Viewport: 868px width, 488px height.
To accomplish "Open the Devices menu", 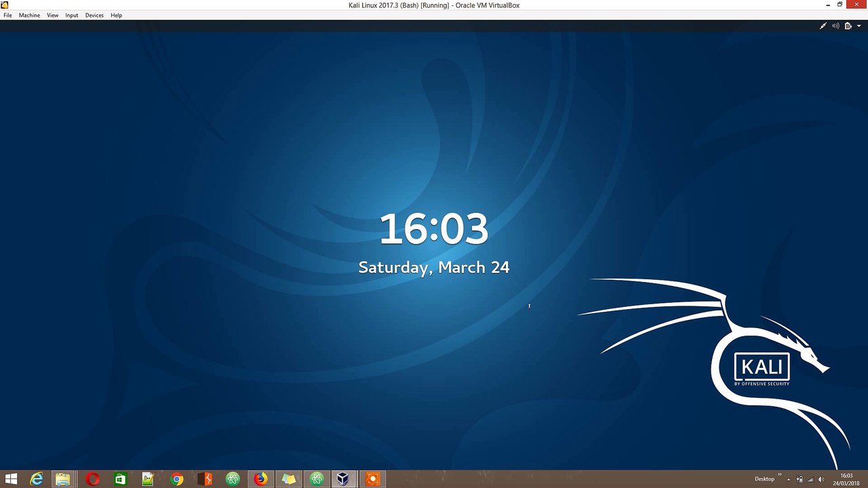I will coord(94,15).
